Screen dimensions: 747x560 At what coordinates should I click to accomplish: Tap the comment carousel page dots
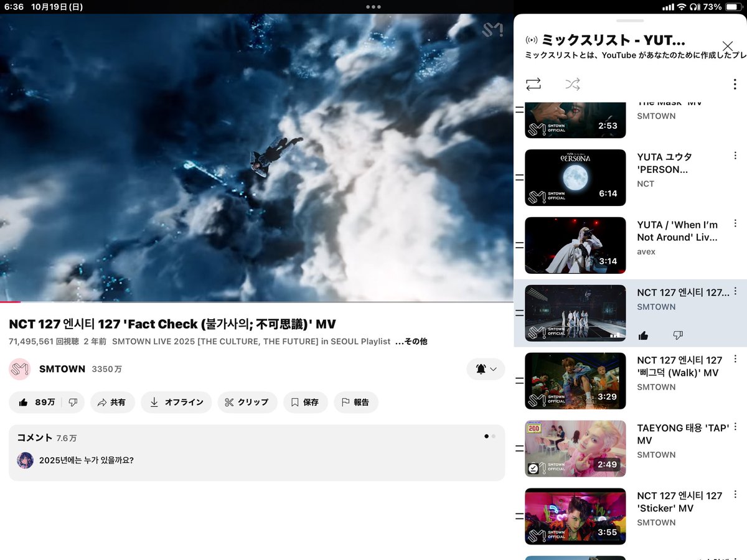pos(490,436)
